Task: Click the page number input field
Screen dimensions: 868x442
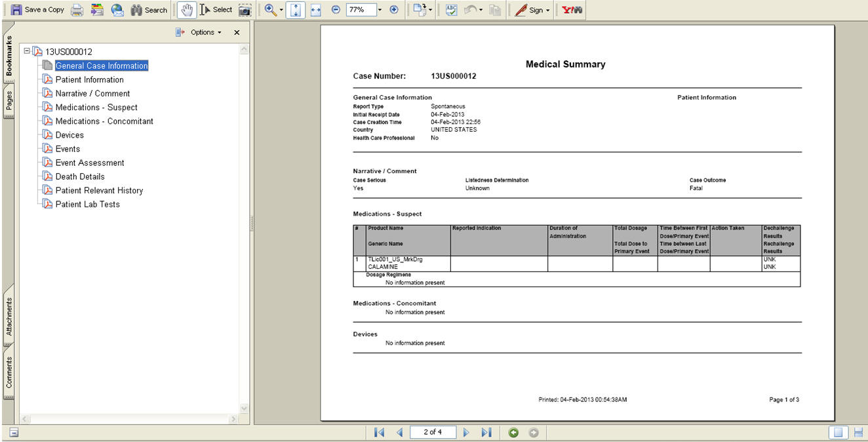Action: (x=433, y=432)
